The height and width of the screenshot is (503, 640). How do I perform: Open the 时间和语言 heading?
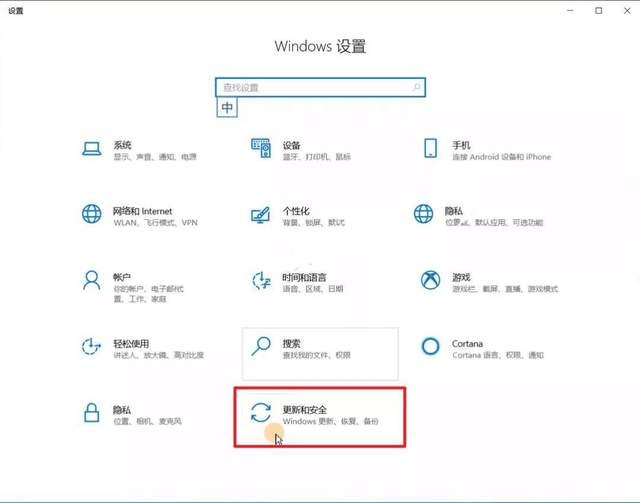pos(304,277)
